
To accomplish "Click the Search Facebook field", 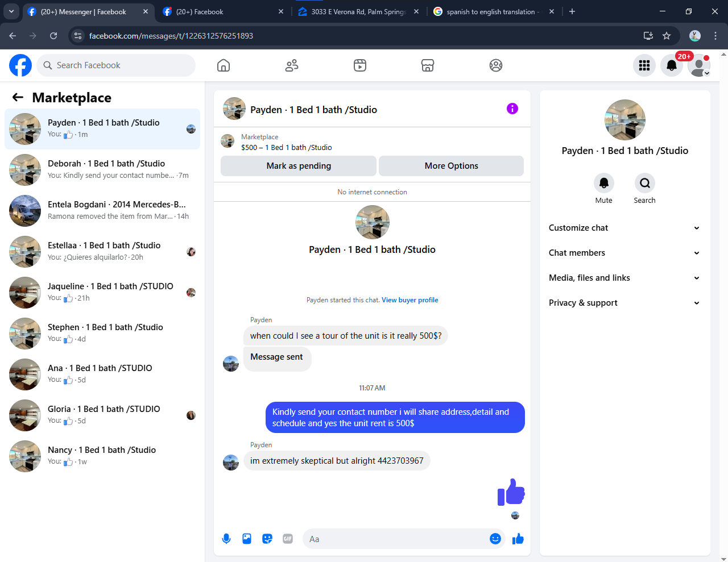I will coord(116,65).
